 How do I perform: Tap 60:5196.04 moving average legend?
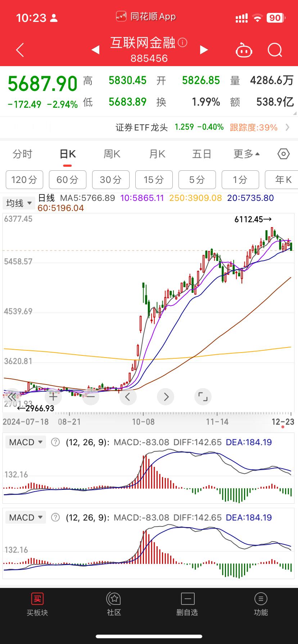61,208
